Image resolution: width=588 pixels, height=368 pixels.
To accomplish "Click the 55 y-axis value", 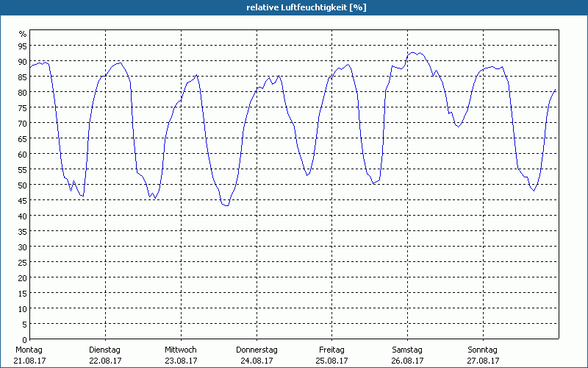I will pyautogui.click(x=23, y=170).
